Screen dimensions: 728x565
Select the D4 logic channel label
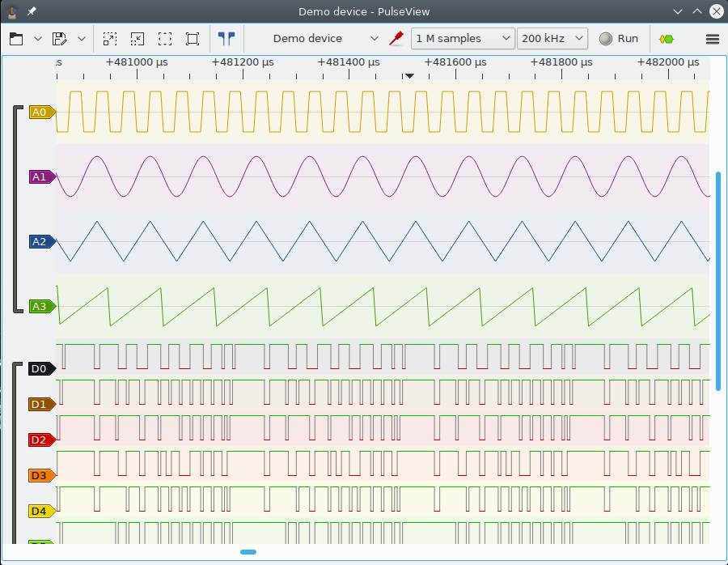tap(42, 511)
